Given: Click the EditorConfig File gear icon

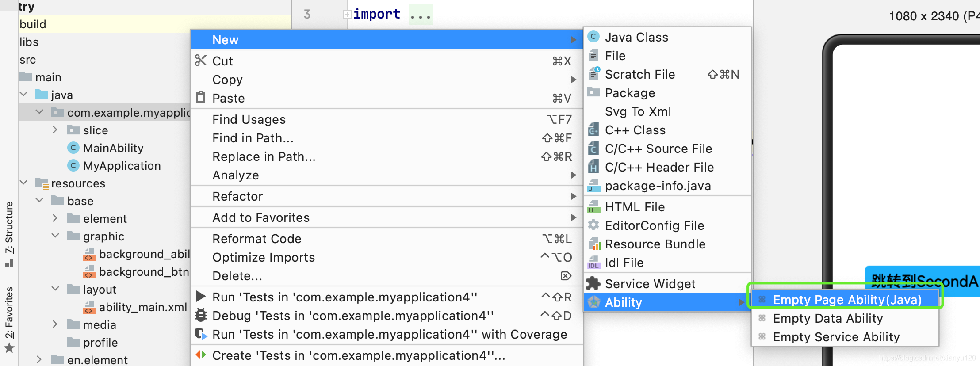Looking at the screenshot, I should pyautogui.click(x=593, y=225).
